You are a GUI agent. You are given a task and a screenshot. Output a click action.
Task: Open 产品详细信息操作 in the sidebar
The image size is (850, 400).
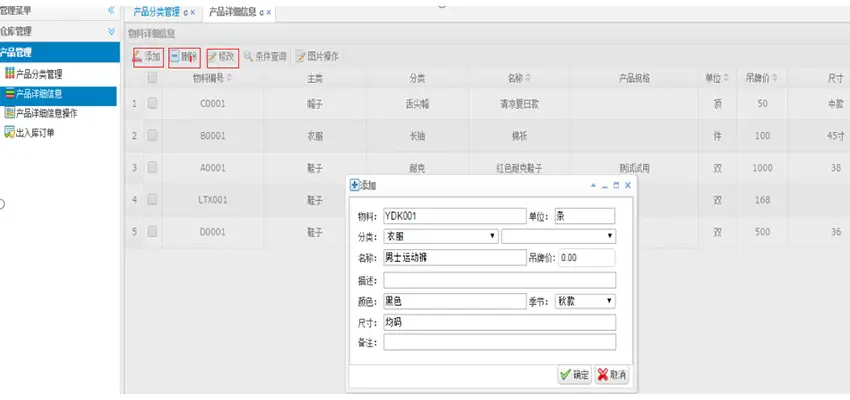click(46, 113)
